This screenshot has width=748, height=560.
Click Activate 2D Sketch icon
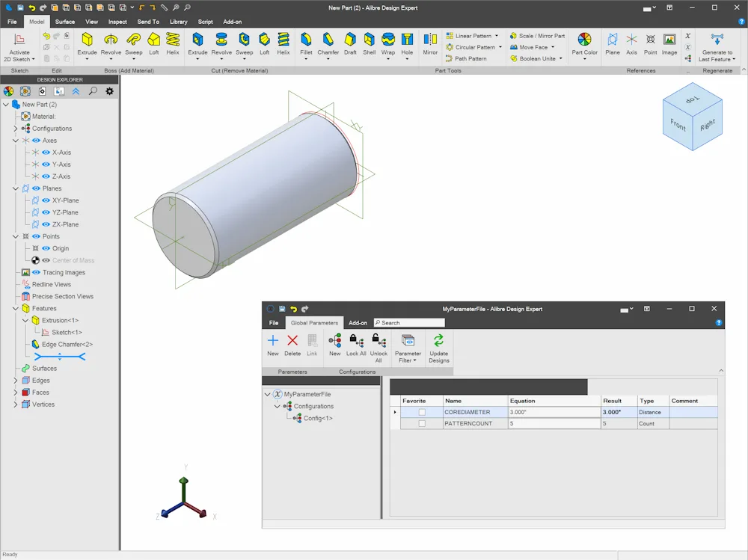tap(19, 40)
